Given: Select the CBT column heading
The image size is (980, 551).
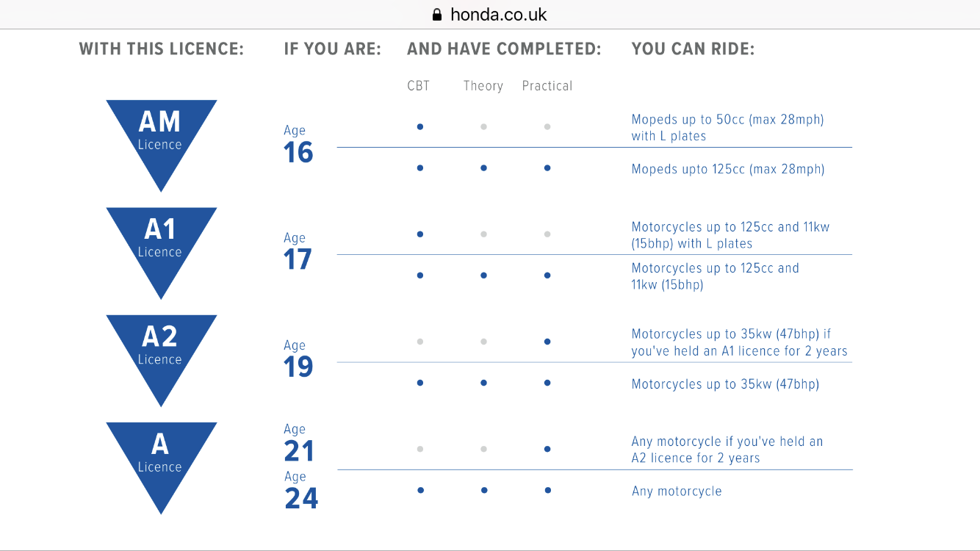Looking at the screenshot, I should (418, 86).
